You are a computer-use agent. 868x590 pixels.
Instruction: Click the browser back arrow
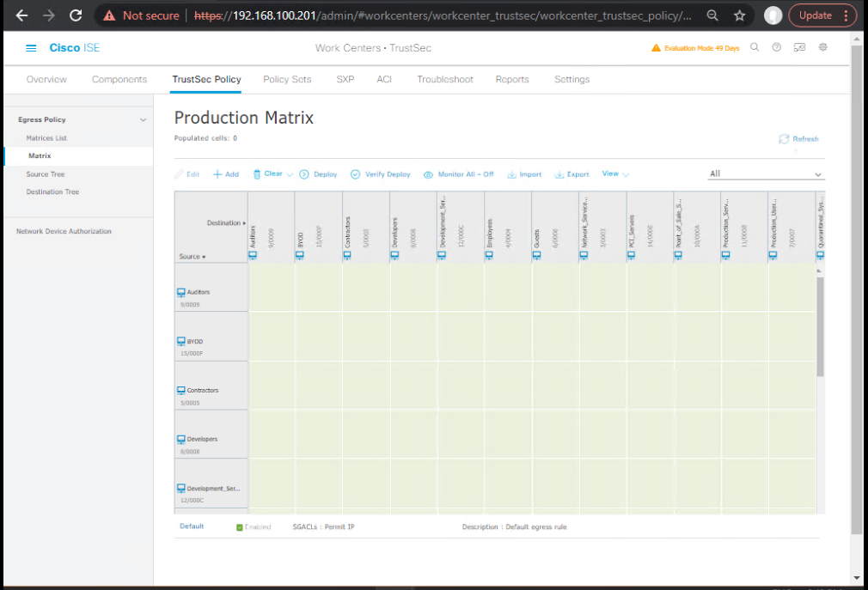(21, 15)
